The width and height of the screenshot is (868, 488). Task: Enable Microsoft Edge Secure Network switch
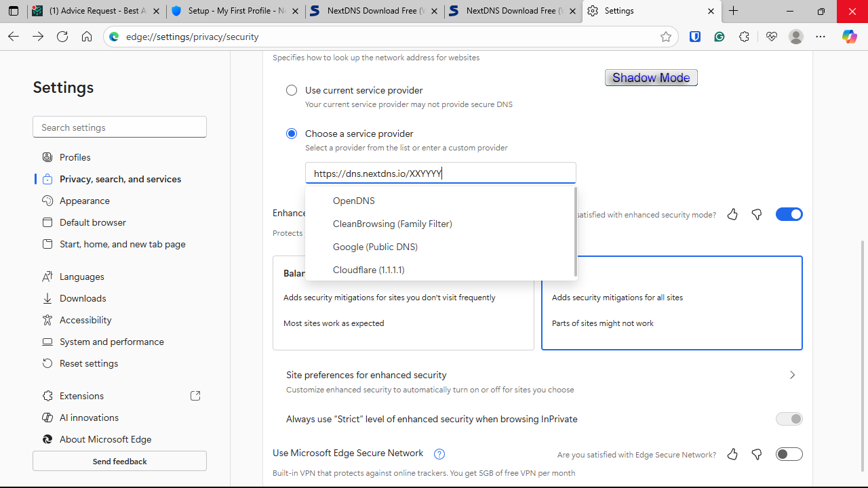point(789,454)
